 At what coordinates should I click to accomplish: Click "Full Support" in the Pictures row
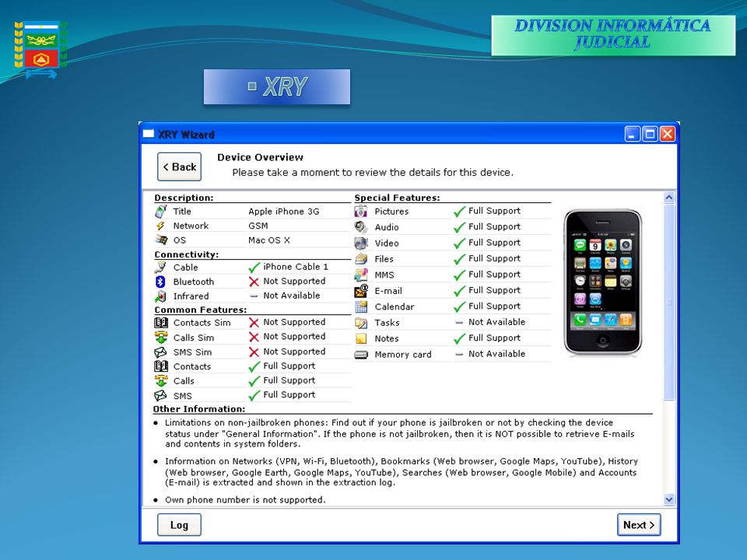pos(494,211)
